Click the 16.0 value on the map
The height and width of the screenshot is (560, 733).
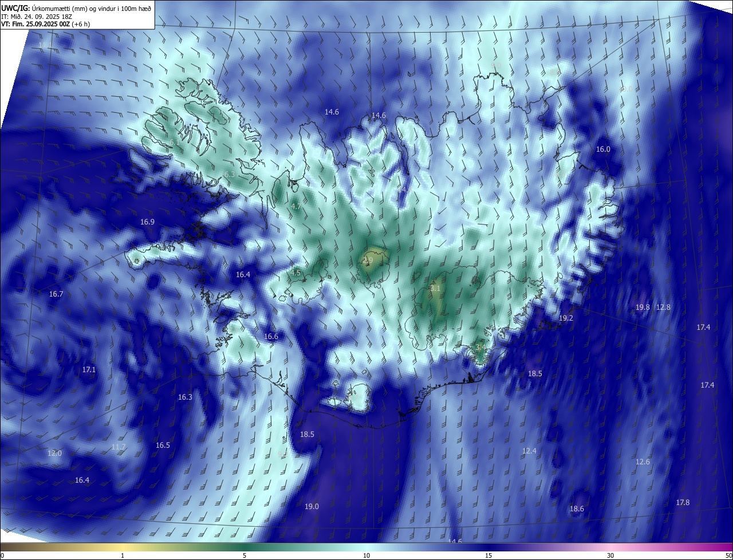click(x=603, y=149)
